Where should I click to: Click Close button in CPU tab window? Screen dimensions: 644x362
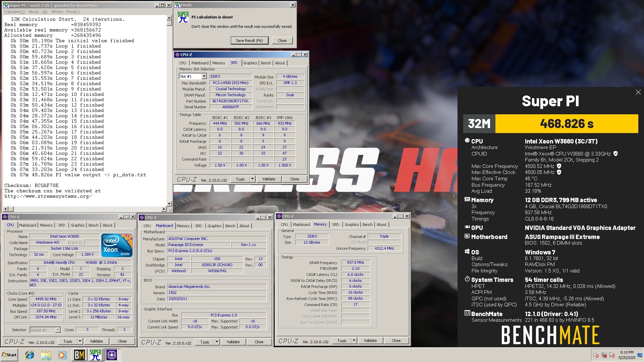pos(122,341)
